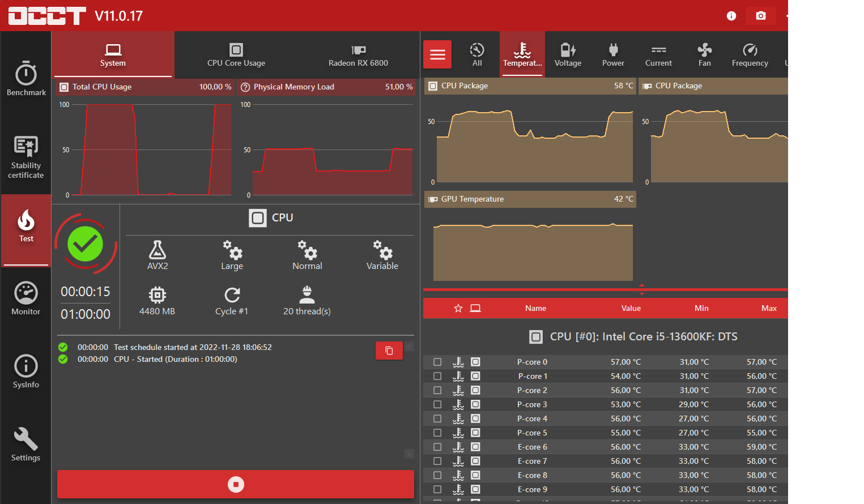Open Stability certificate page
This screenshot has height=504, width=864.
pos(26,157)
